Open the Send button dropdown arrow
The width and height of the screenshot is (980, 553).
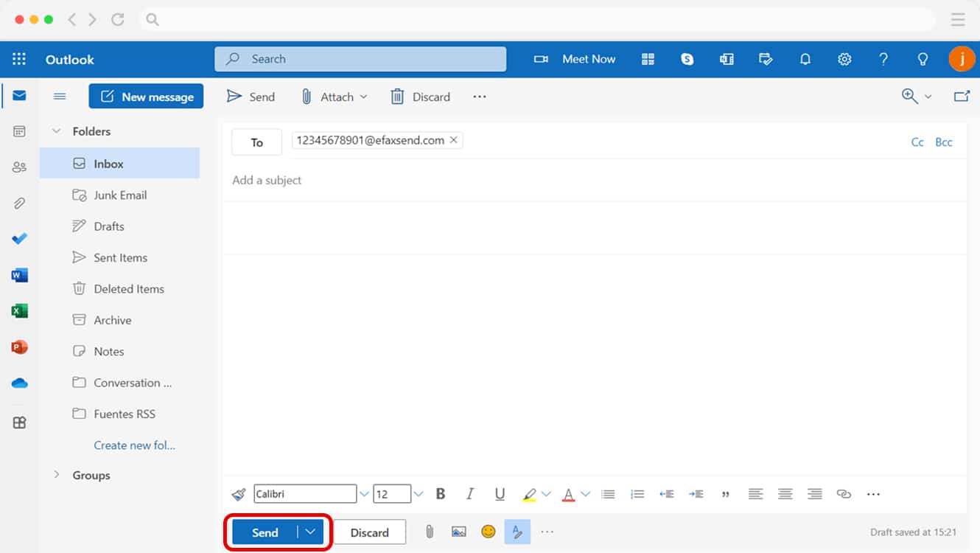[x=308, y=532]
